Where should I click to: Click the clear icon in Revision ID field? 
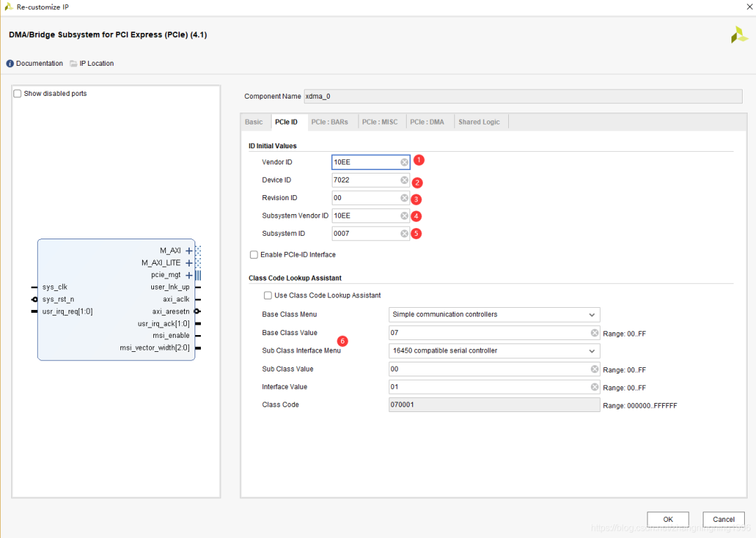(x=404, y=198)
